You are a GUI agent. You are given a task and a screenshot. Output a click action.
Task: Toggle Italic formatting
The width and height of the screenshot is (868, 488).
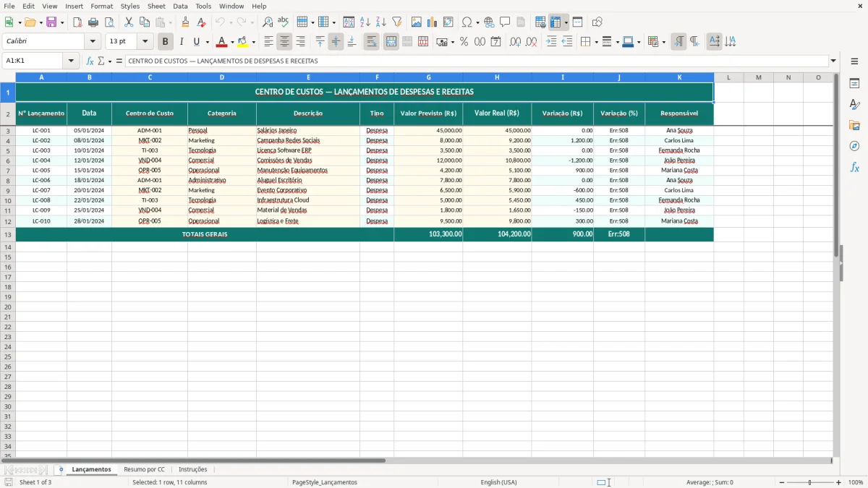pyautogui.click(x=182, y=42)
